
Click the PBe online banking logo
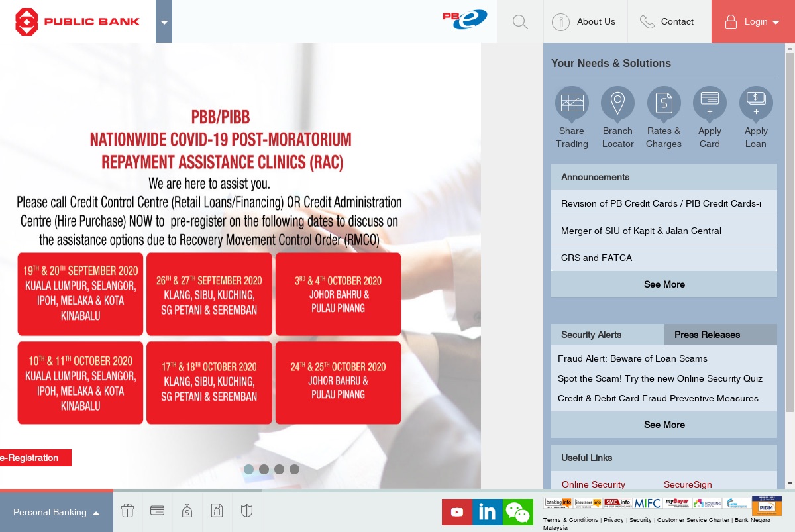465,19
